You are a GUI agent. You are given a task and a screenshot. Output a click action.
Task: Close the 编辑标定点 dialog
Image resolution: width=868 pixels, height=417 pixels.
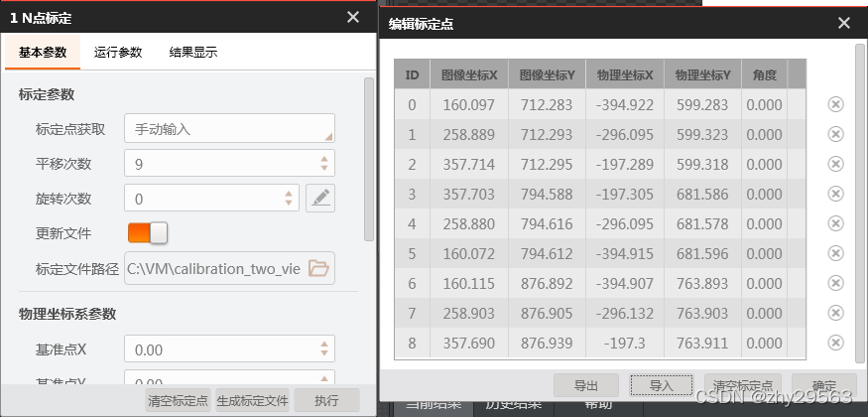843,23
